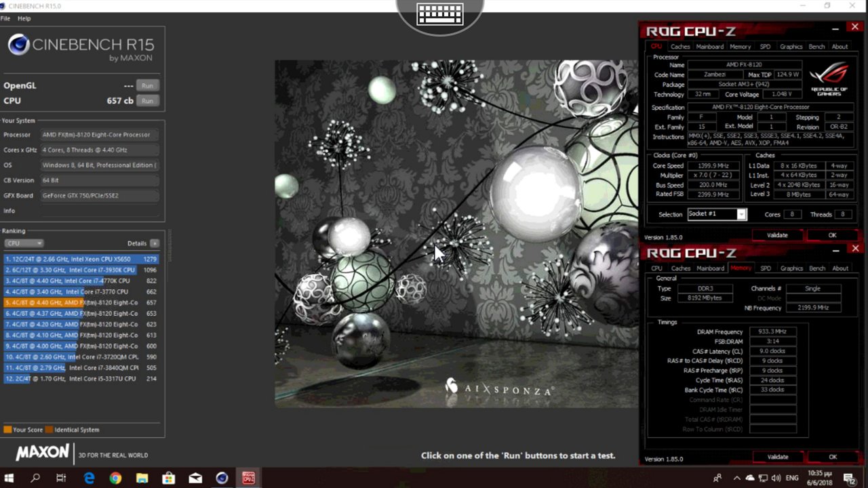Click OK in the upper CPU-Z window
Screen dimensions: 868x488
[832, 235]
